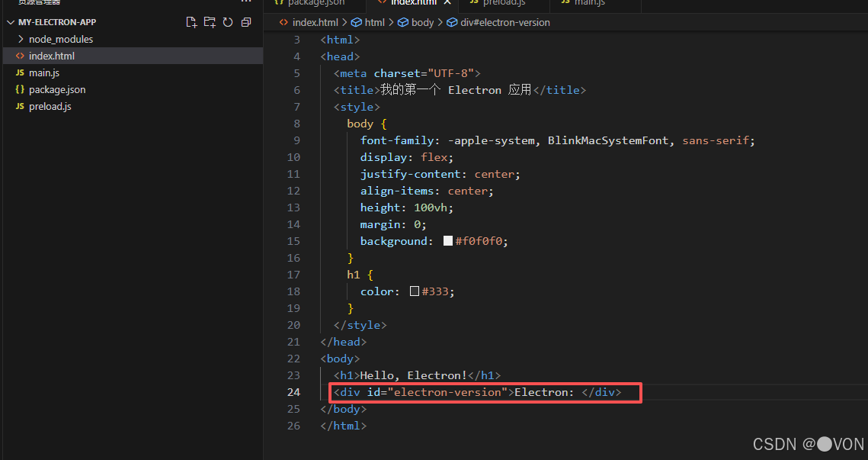Click the New File icon in explorer header

click(x=191, y=22)
